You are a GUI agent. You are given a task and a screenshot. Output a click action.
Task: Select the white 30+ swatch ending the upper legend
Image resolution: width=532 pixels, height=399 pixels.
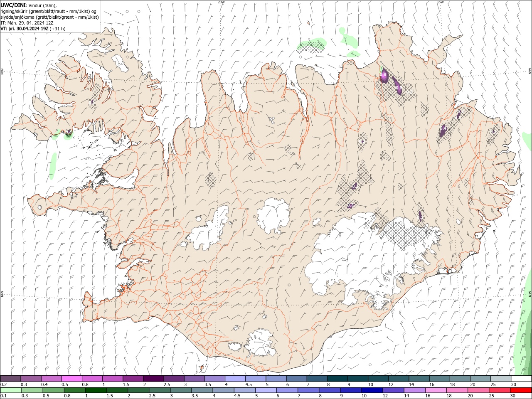[x=521, y=379]
